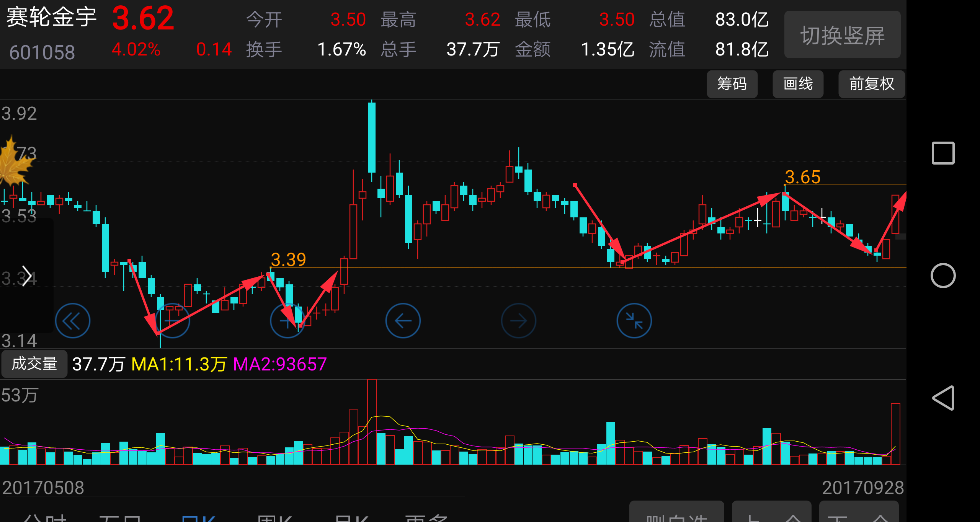The height and width of the screenshot is (522, 980).
Task: Tap the MA2:93657 magenta indicator text
Action: click(x=280, y=364)
